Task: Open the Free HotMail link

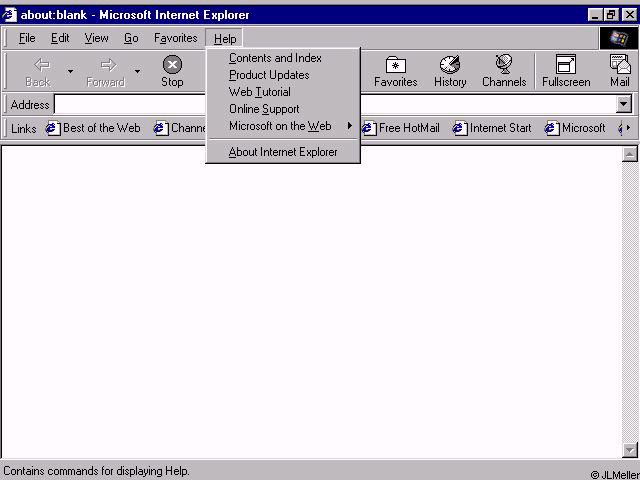Action: point(401,128)
